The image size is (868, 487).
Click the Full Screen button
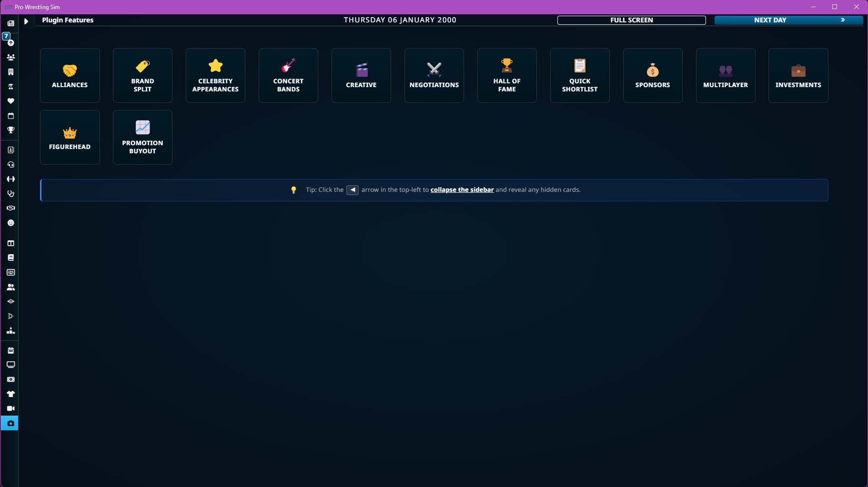pyautogui.click(x=632, y=20)
